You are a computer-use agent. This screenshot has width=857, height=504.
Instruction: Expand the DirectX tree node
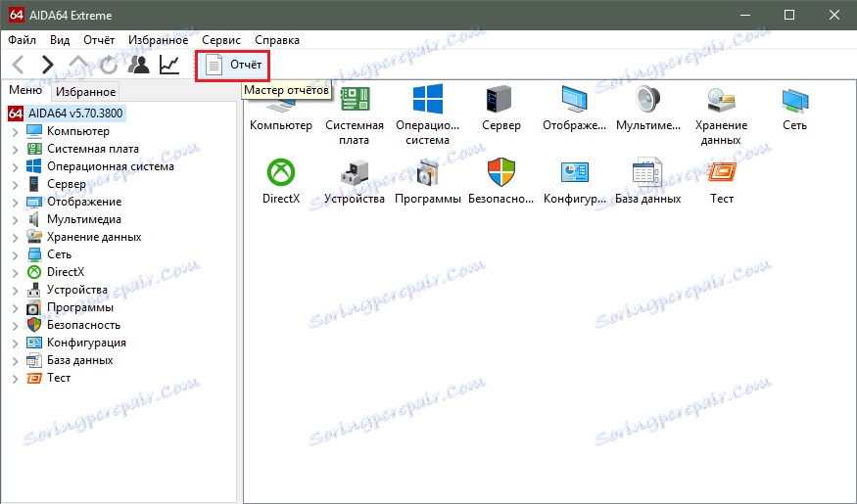(16, 272)
